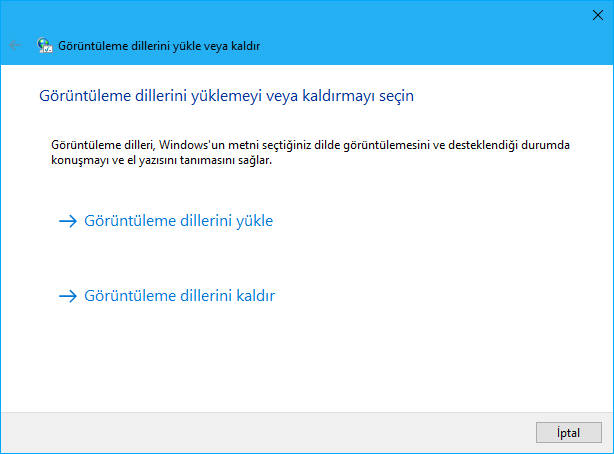Cancel the wizard with the İptal button
Viewport: 614px width, 454px height.
pos(569,432)
